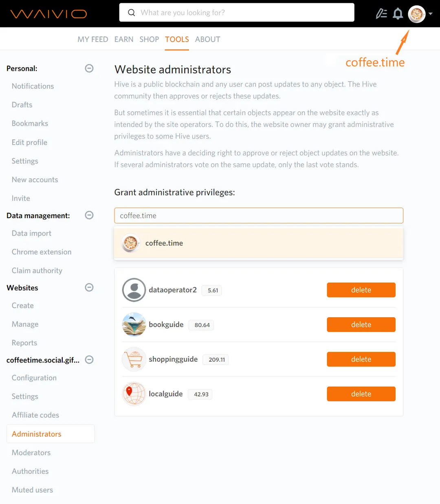
Task: Open the account dropdown arrow
Action: (x=431, y=14)
